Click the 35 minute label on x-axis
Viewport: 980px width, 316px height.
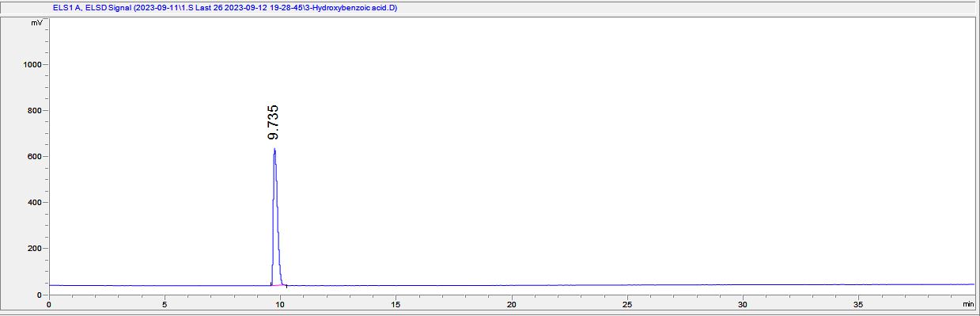pos(858,304)
